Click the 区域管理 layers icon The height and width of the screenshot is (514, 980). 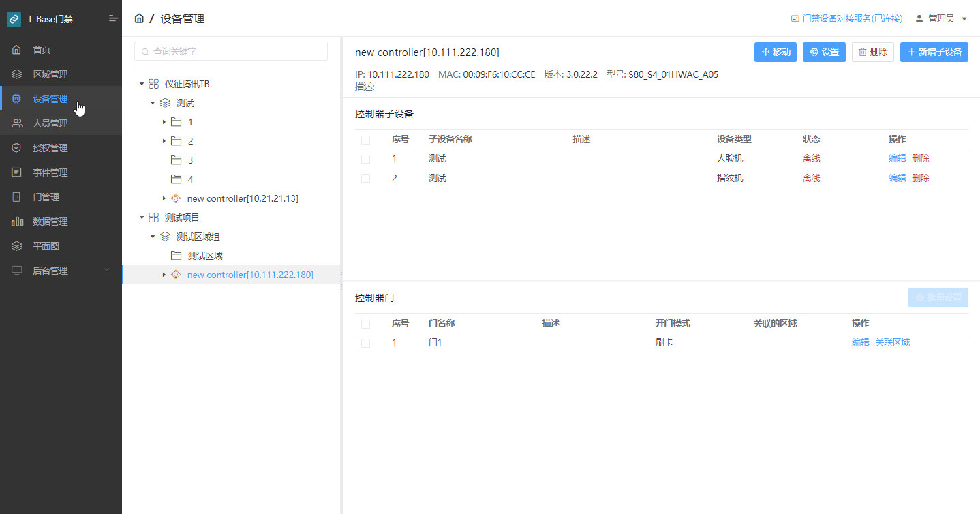(17, 74)
